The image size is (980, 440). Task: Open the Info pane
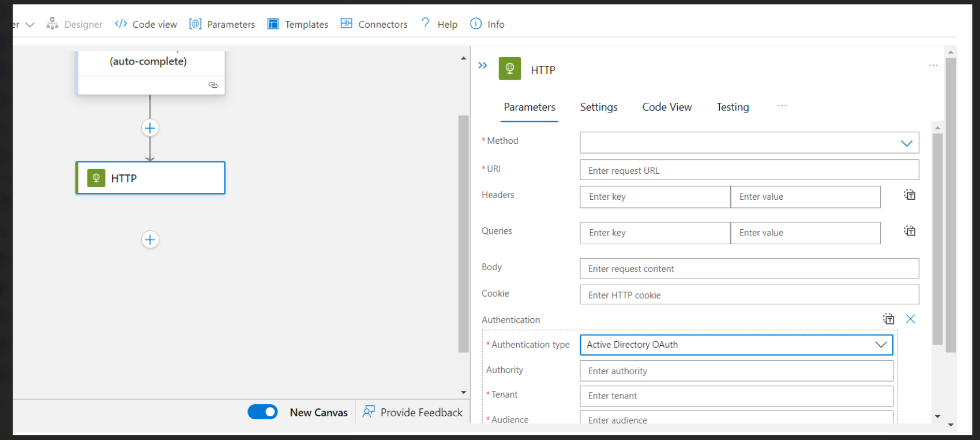point(487,24)
